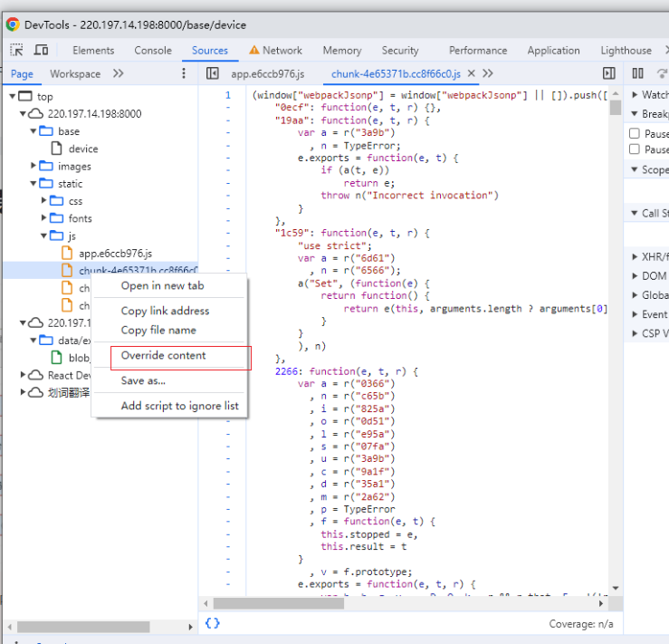Expand the images folder in tree

[x=34, y=166]
